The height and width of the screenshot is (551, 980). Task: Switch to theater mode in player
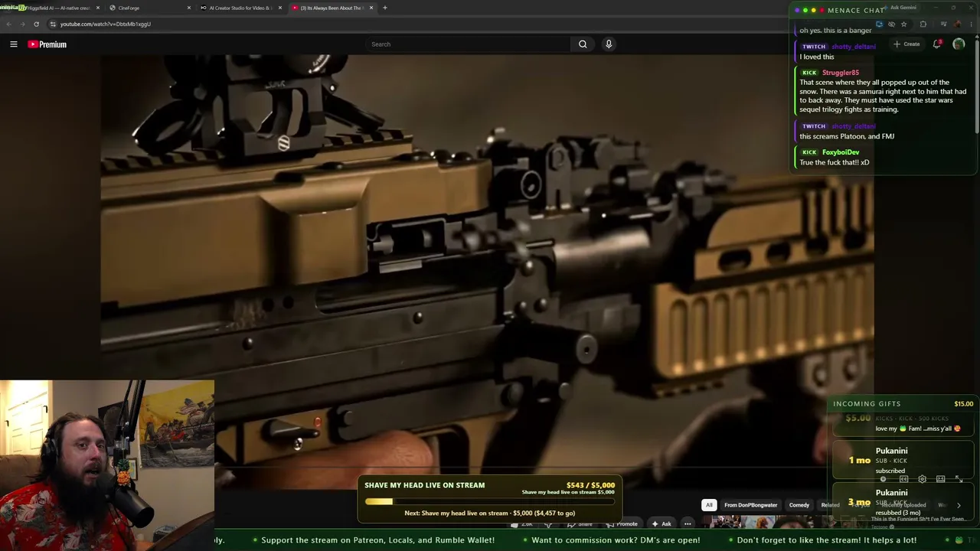941,479
